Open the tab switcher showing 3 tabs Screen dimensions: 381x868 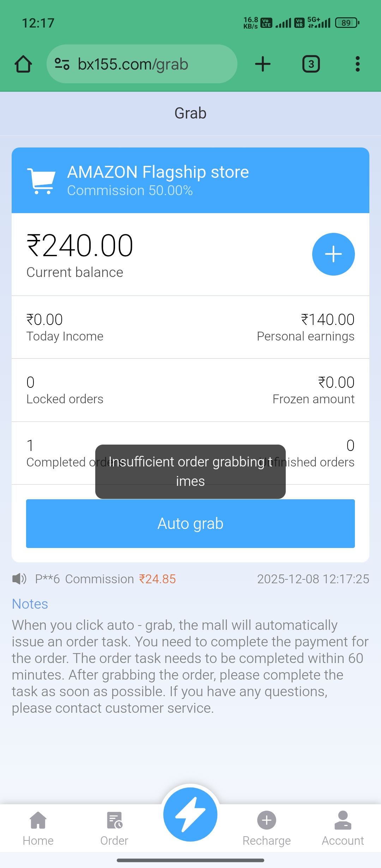(x=311, y=64)
